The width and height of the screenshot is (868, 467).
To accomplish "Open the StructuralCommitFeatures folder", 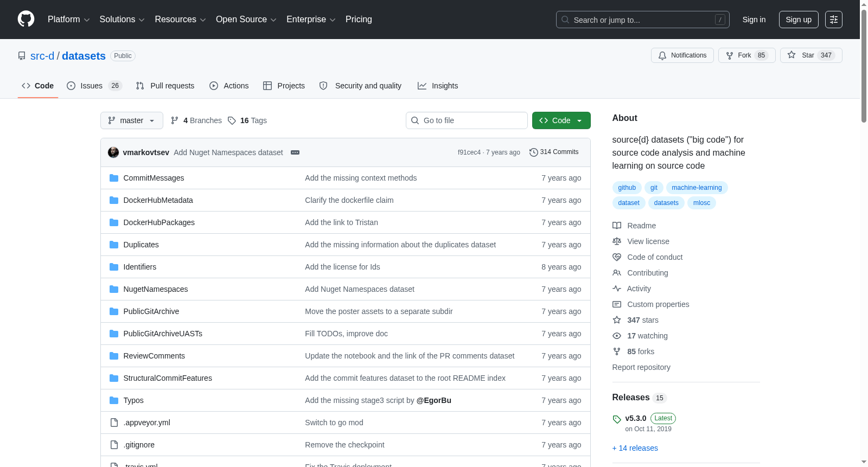I will pyautogui.click(x=168, y=378).
